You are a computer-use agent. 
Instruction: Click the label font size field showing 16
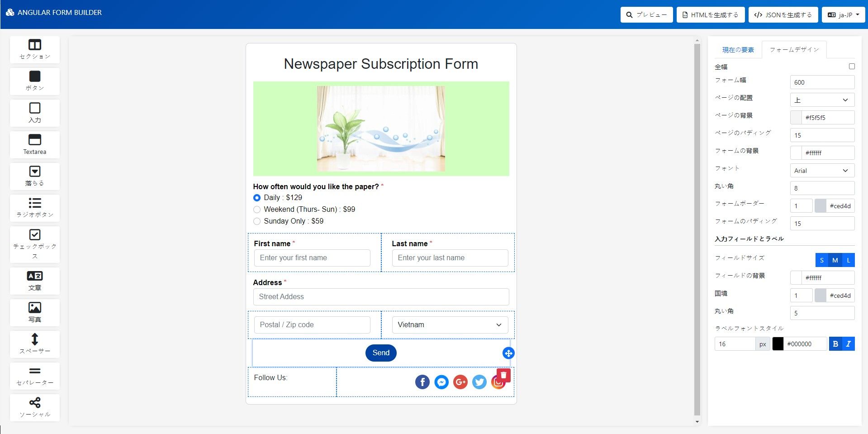pyautogui.click(x=735, y=344)
